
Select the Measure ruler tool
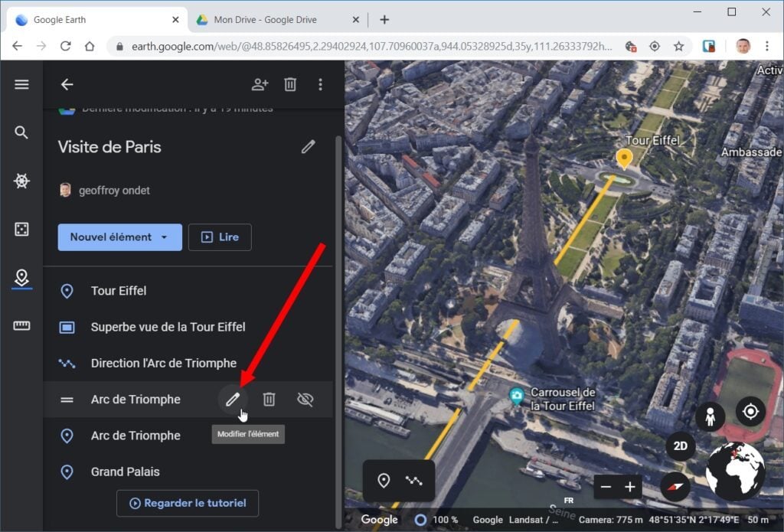point(21,326)
